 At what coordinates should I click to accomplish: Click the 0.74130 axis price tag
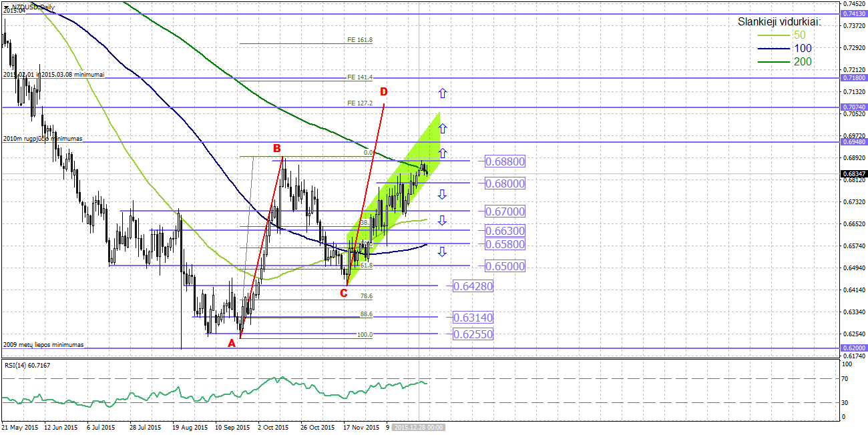pyautogui.click(x=853, y=13)
